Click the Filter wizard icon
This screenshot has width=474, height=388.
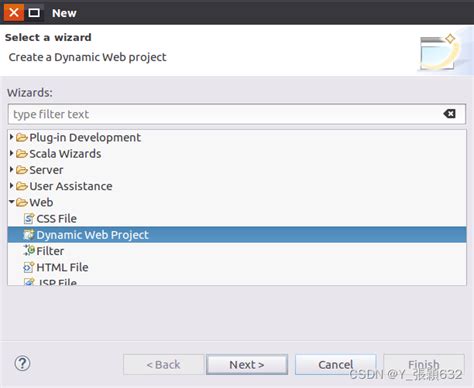29,251
